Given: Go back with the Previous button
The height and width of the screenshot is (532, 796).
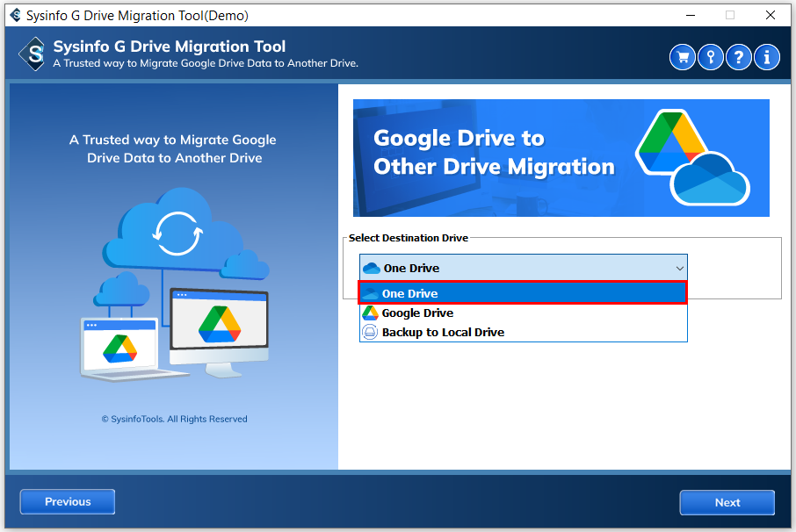Looking at the screenshot, I should point(68,502).
